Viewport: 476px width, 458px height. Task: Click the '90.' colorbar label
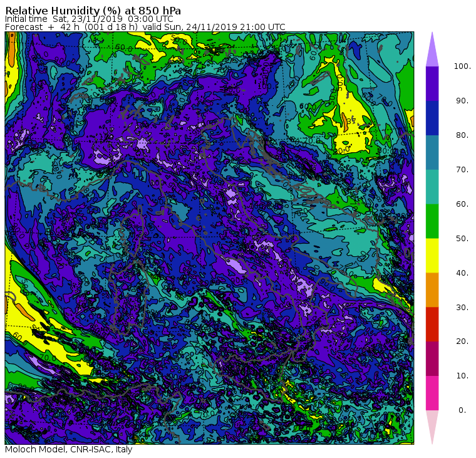click(462, 101)
